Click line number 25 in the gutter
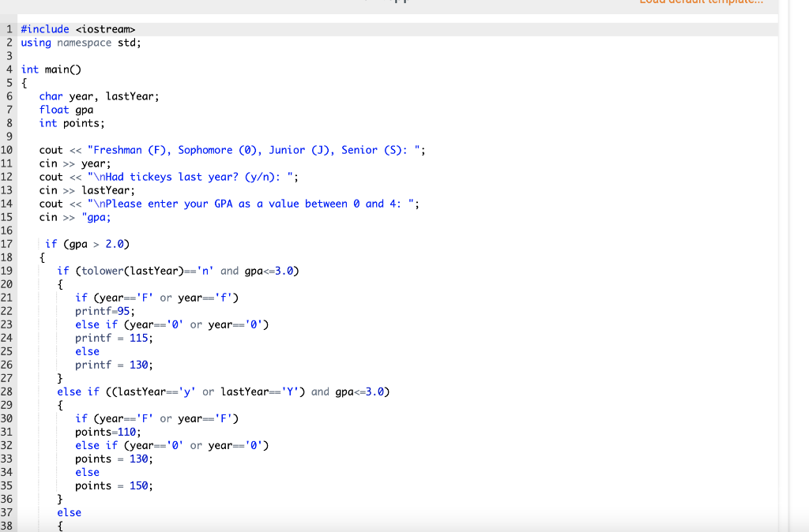This screenshot has width=809, height=532. pyautogui.click(x=6, y=351)
